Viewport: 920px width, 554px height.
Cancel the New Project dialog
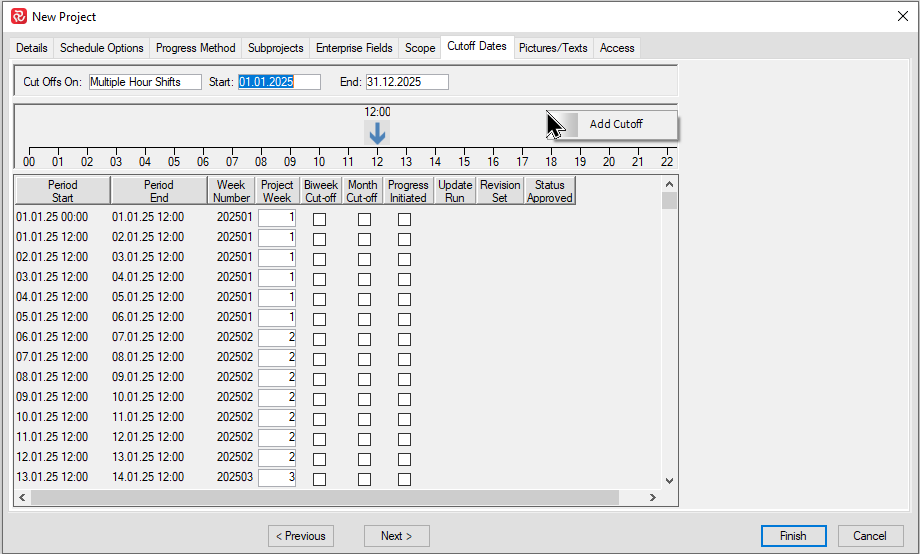pyautogui.click(x=870, y=536)
